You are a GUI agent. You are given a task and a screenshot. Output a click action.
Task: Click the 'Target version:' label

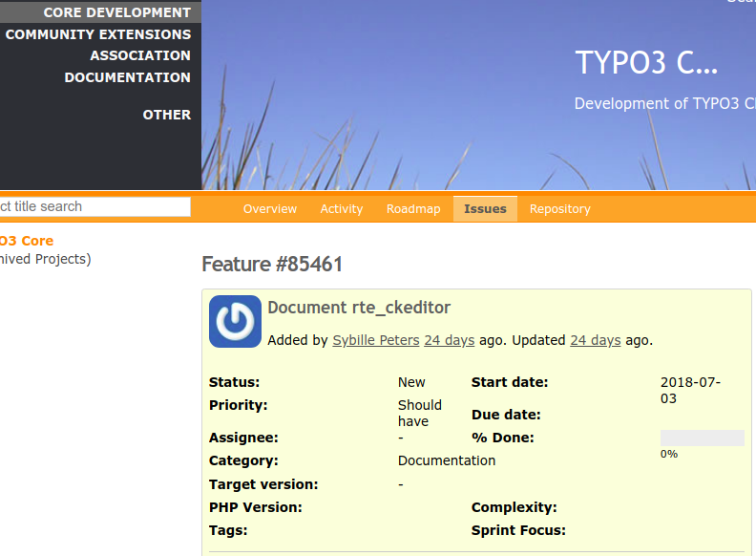pyautogui.click(x=263, y=484)
